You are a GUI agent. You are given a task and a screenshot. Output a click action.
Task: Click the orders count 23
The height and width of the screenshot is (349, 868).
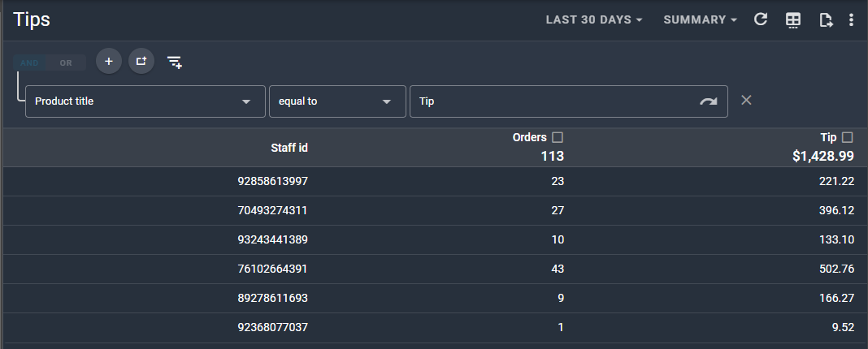pos(558,181)
